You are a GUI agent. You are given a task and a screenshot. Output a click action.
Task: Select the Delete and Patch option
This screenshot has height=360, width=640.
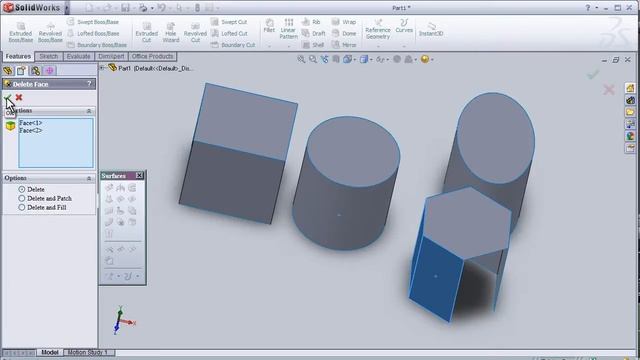(22, 198)
